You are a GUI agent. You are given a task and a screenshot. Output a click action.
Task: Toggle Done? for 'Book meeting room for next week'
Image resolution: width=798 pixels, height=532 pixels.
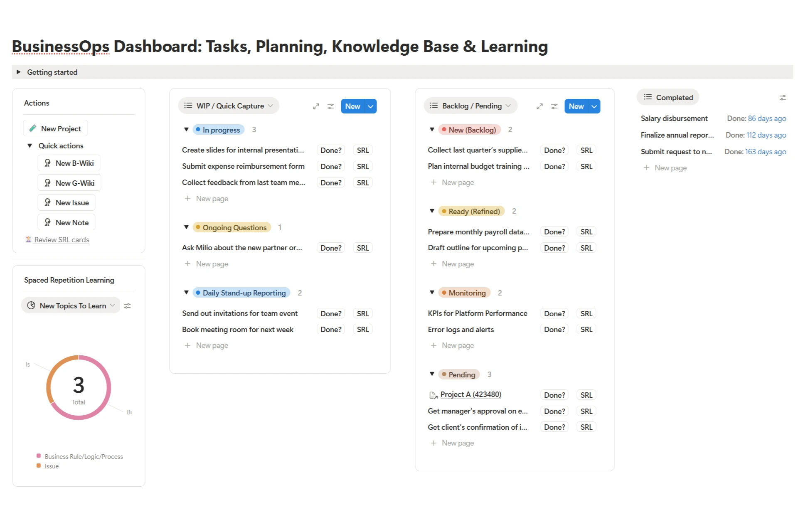point(331,330)
